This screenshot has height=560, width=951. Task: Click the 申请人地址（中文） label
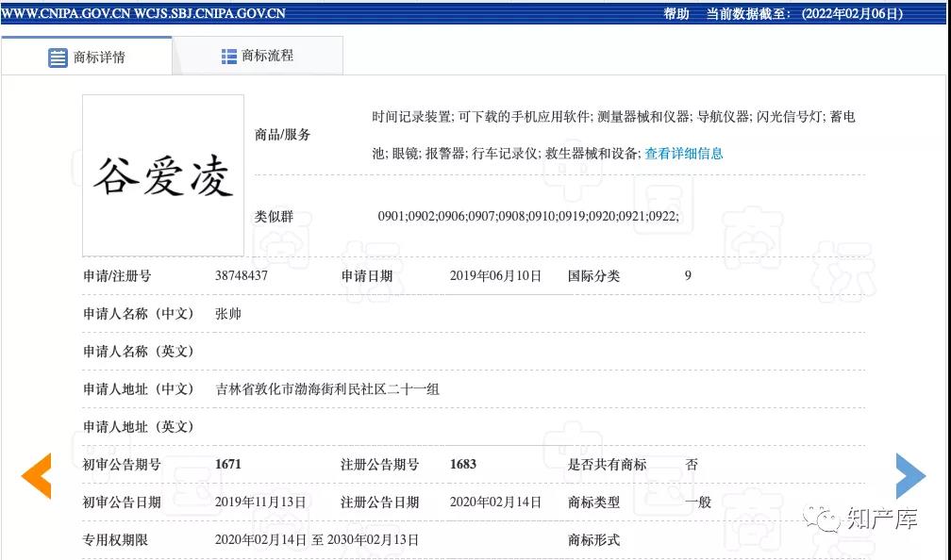click(x=139, y=389)
